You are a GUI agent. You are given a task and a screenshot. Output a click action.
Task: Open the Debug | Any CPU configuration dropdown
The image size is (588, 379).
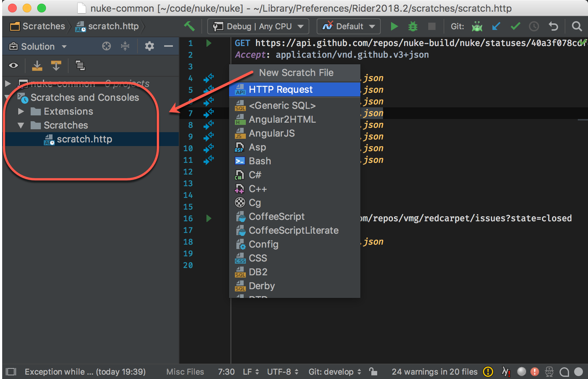pyautogui.click(x=258, y=26)
